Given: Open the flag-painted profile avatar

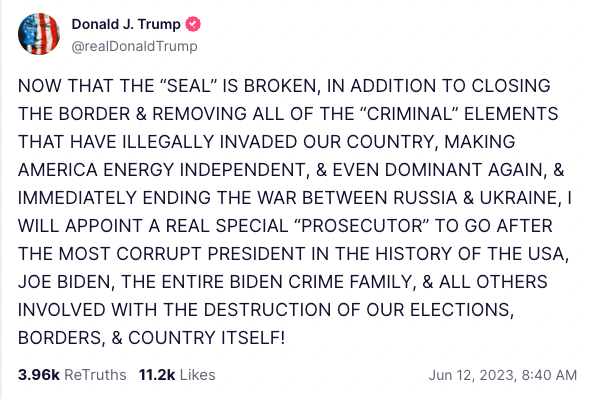Looking at the screenshot, I should click(39, 34).
